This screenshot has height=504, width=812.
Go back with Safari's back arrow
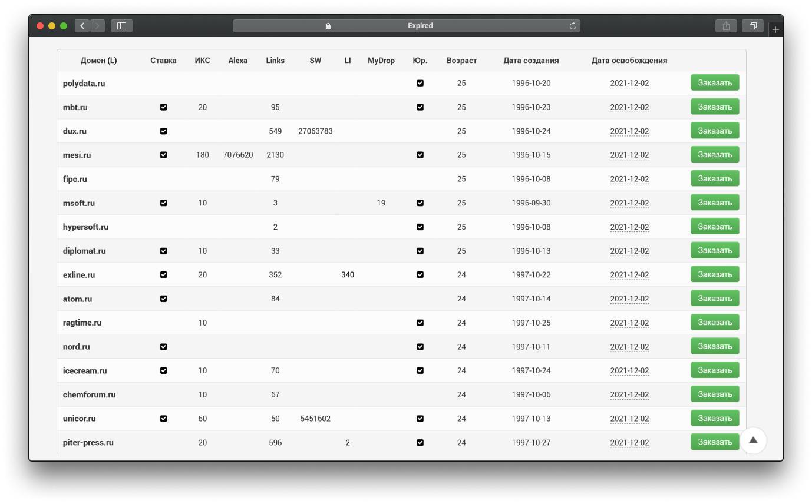click(82, 26)
